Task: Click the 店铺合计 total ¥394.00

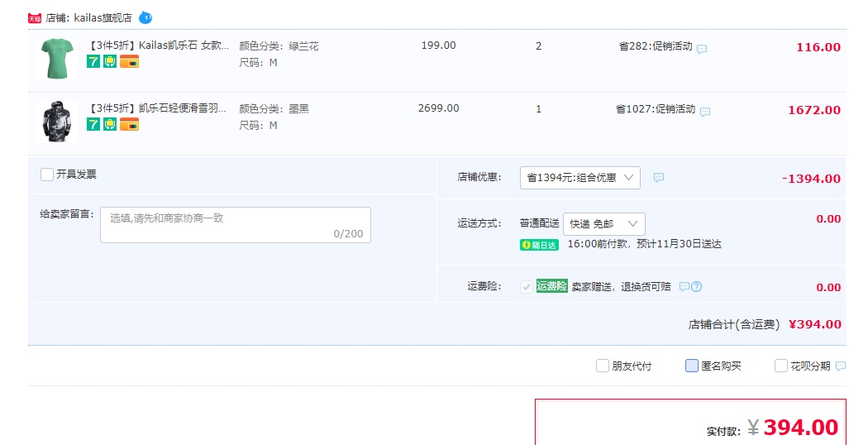Action: [815, 325]
